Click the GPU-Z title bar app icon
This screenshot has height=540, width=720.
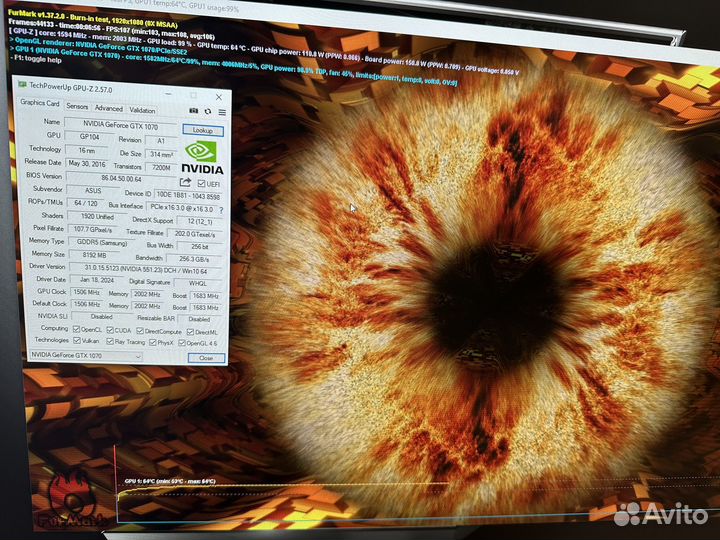[23, 87]
